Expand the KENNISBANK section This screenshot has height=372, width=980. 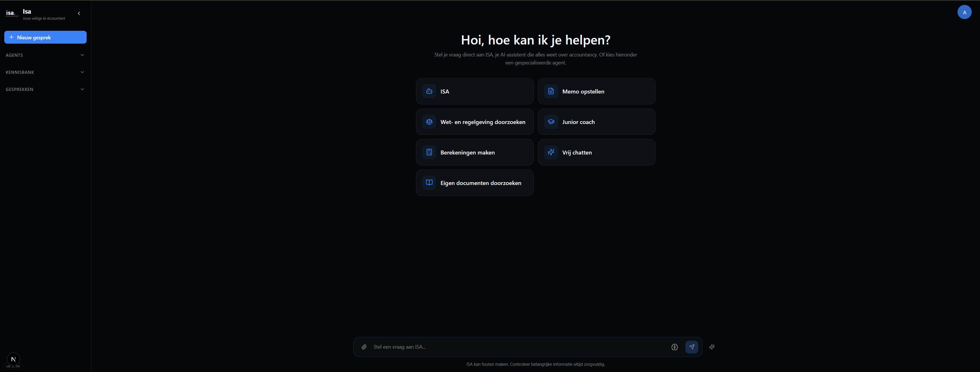pyautogui.click(x=45, y=72)
